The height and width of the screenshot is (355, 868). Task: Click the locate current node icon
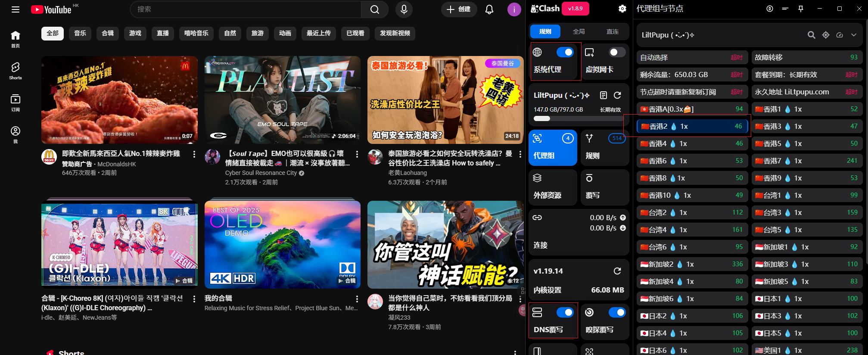pyautogui.click(x=825, y=35)
